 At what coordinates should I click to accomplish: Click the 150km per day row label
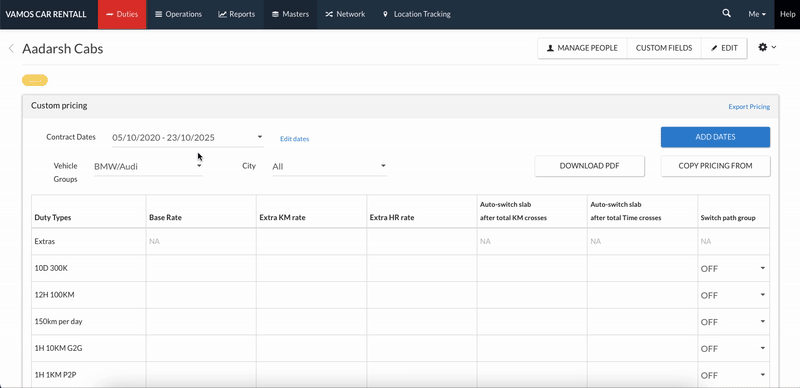pyautogui.click(x=58, y=322)
